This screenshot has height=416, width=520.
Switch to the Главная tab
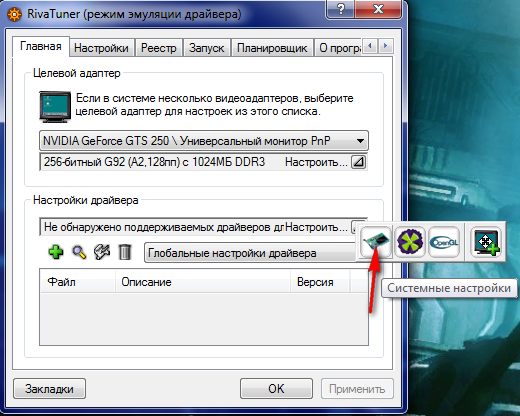click(41, 46)
